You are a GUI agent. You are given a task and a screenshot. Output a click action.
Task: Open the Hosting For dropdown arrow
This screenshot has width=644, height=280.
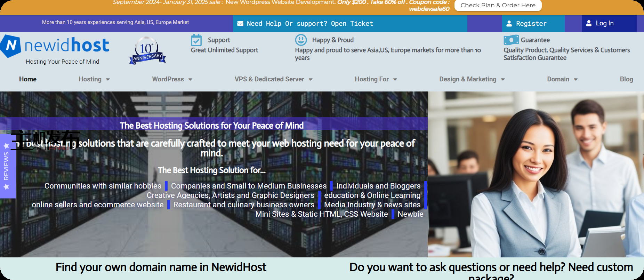coord(395,80)
